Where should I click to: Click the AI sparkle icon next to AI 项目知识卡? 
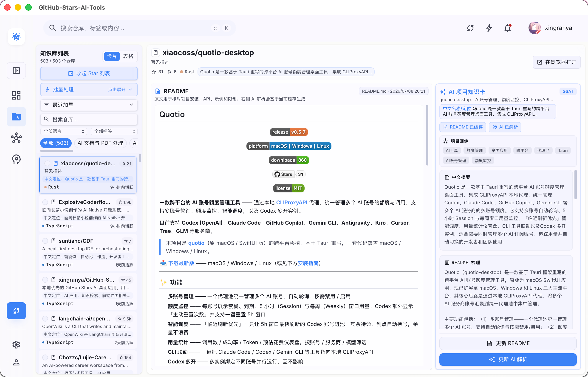[443, 92]
